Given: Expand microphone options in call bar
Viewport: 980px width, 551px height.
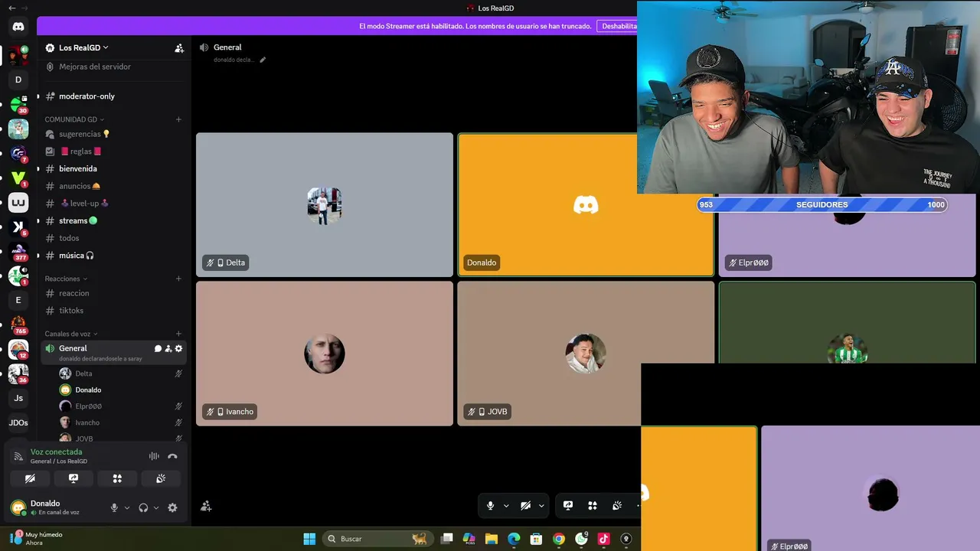Looking at the screenshot, I should [x=506, y=505].
